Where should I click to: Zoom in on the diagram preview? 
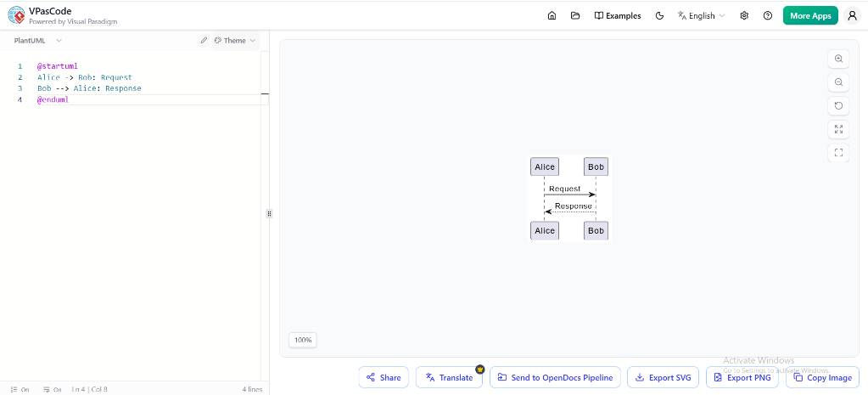tap(838, 59)
